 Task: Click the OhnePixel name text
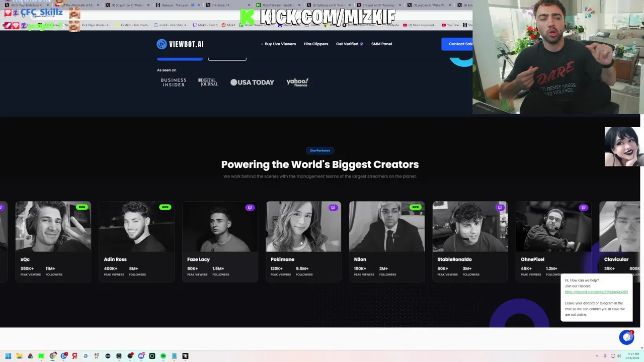click(532, 259)
